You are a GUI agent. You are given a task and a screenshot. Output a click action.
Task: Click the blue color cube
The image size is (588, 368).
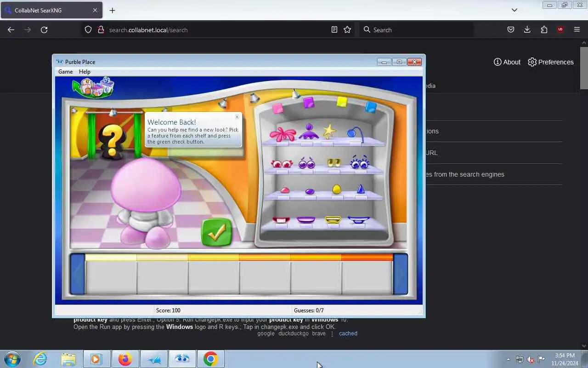pos(371,107)
